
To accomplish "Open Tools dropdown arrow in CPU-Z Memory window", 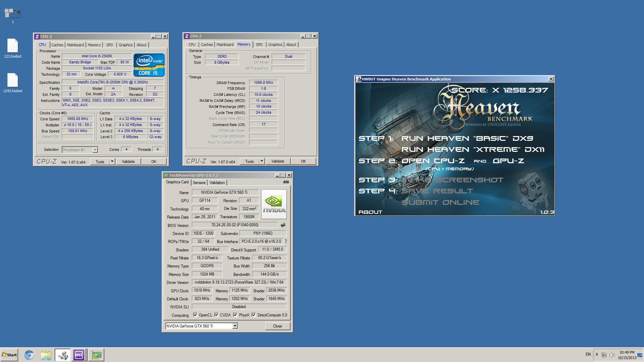I will [262, 161].
